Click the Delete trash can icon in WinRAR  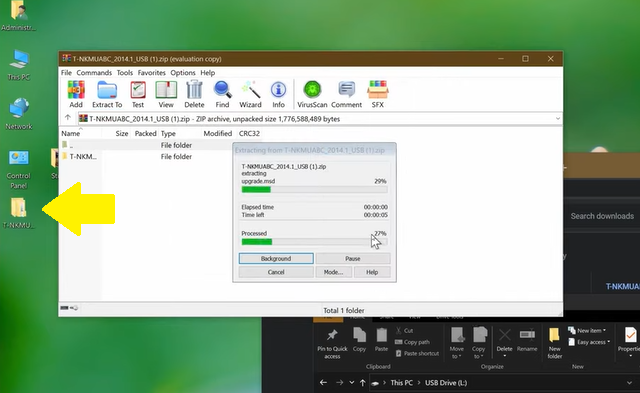tap(194, 94)
